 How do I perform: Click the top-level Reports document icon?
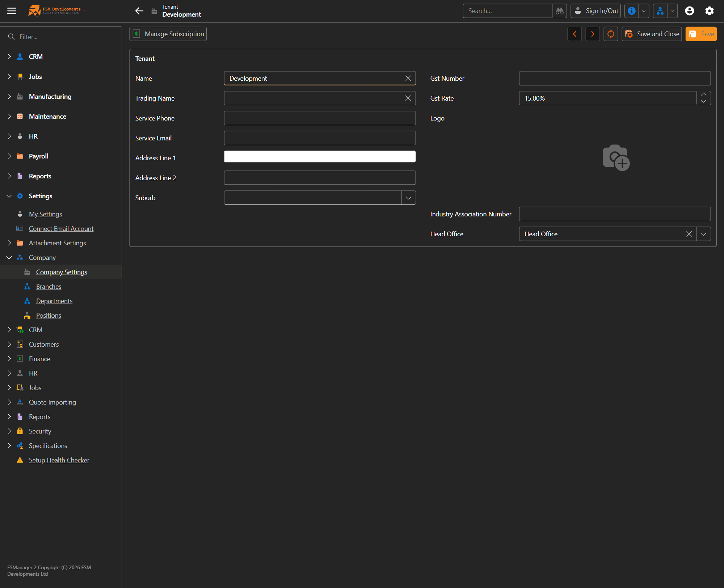coord(20,176)
